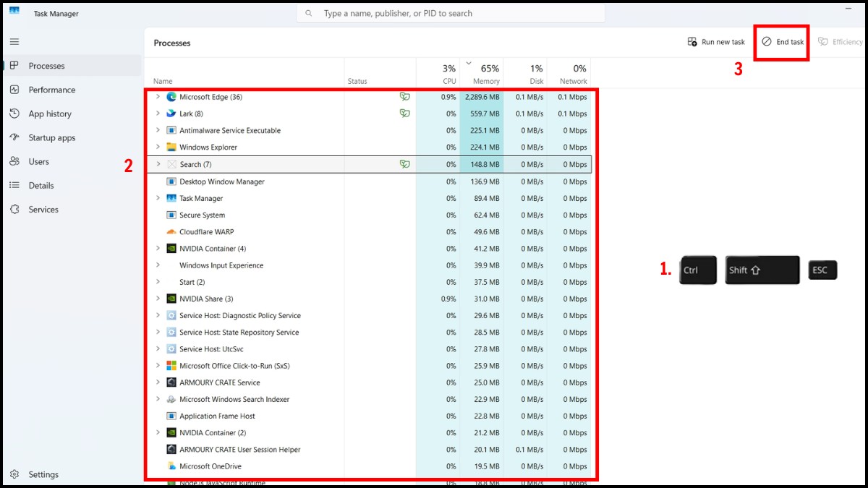Switch to the Details section
Screen dimensions: 868x488
coord(43,185)
